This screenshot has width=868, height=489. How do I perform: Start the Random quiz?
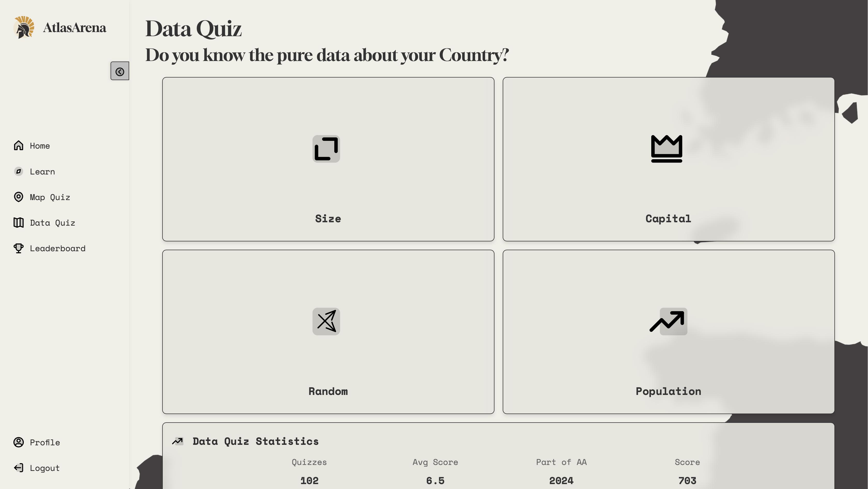tap(328, 391)
